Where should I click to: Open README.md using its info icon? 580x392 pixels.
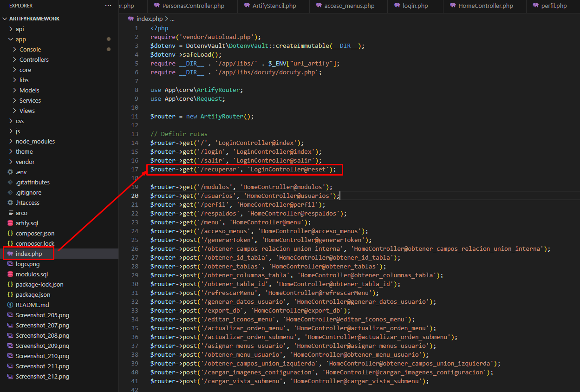click(x=10, y=305)
